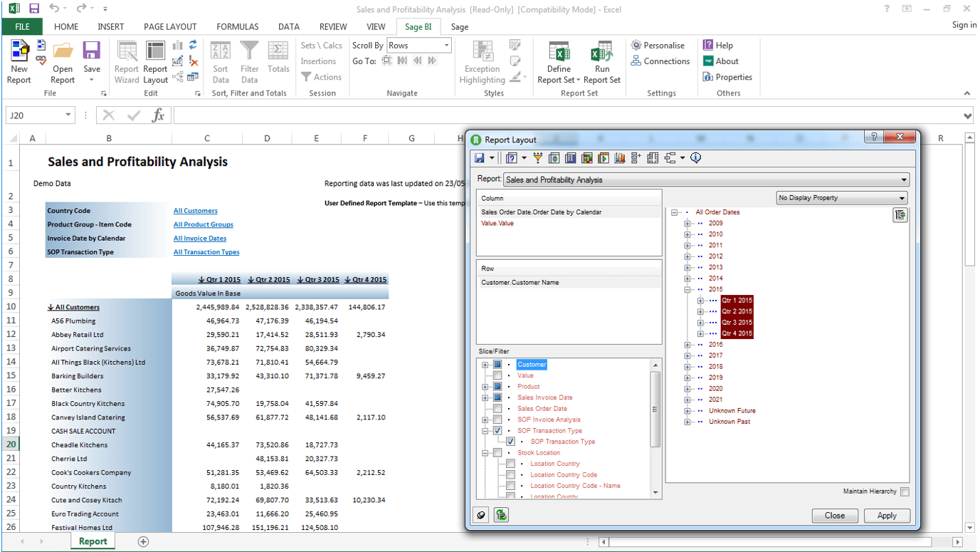Open Connections settings
Image resolution: width=980 pixels, height=552 pixels.
pyautogui.click(x=660, y=61)
